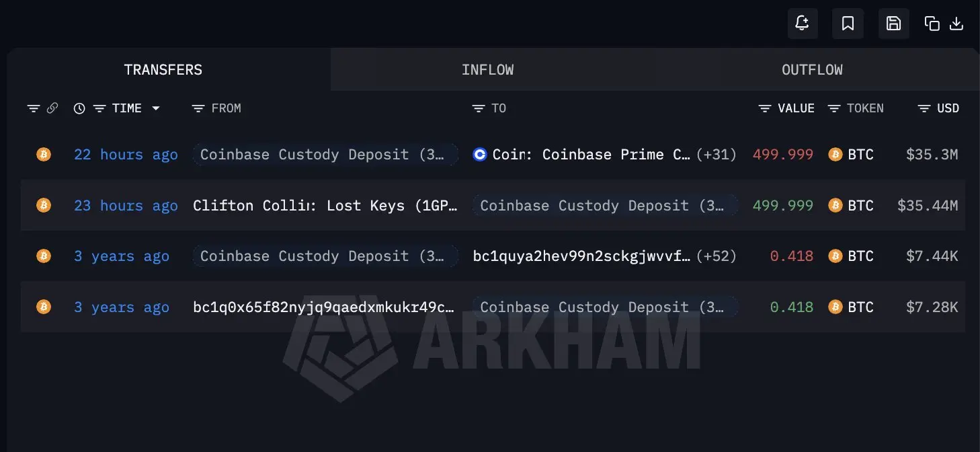This screenshot has width=980, height=452.
Task: Download the transfers data
Action: pos(956,24)
